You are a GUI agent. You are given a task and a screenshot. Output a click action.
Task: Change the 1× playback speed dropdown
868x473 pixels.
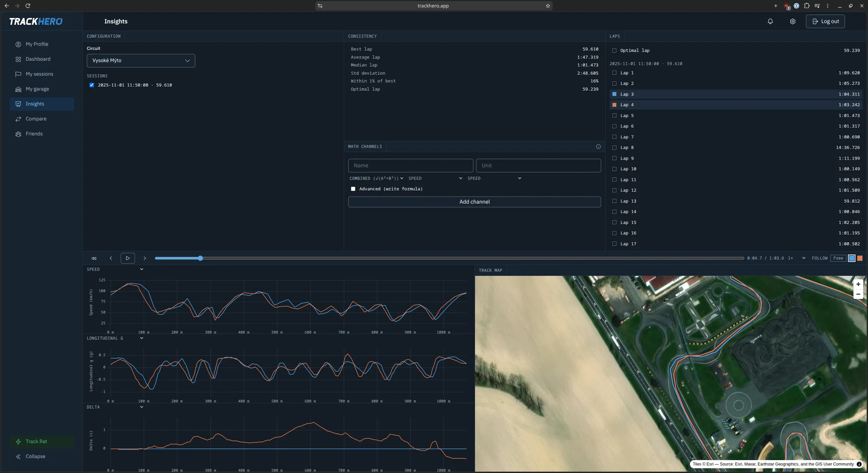click(796, 258)
